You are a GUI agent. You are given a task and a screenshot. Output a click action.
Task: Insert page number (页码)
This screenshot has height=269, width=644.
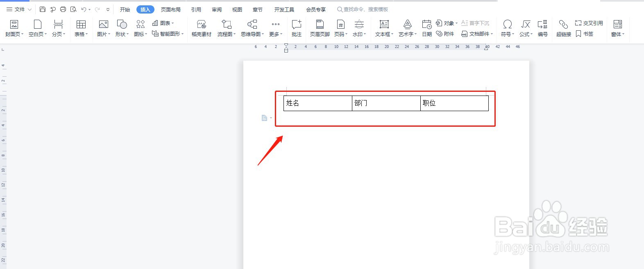click(341, 28)
